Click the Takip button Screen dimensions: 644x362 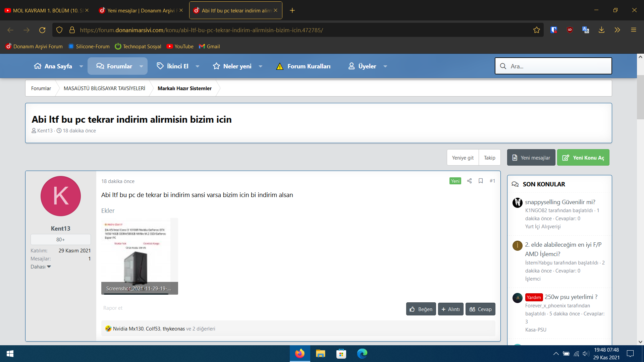490,158
